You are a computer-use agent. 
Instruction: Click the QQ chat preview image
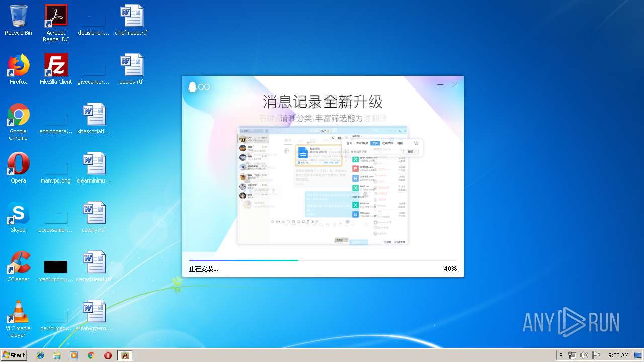[323, 185]
